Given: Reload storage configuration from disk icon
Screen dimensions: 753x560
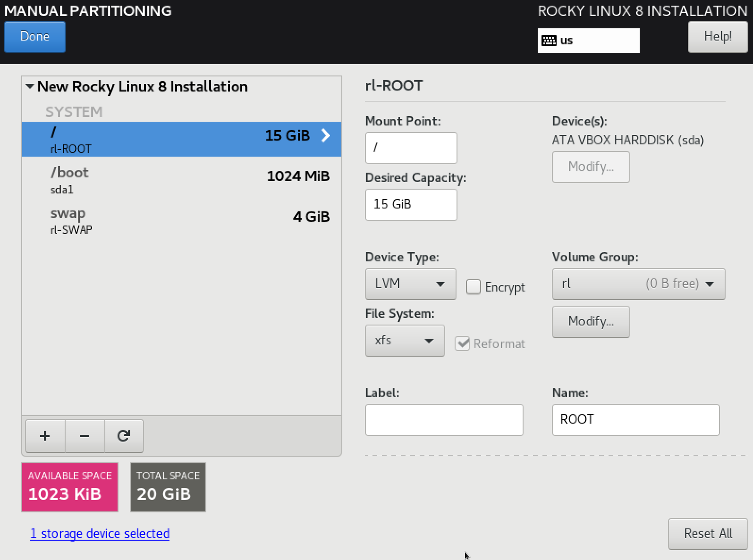Looking at the screenshot, I should tap(124, 436).
